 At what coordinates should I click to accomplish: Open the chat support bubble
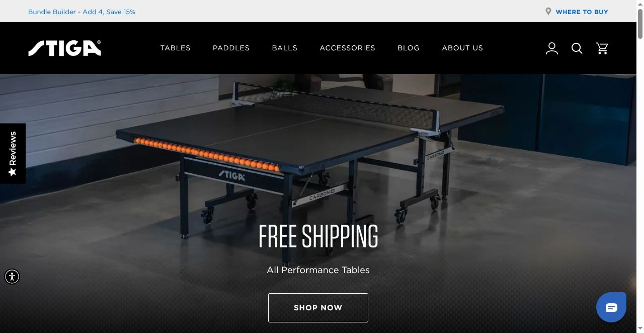tap(611, 307)
